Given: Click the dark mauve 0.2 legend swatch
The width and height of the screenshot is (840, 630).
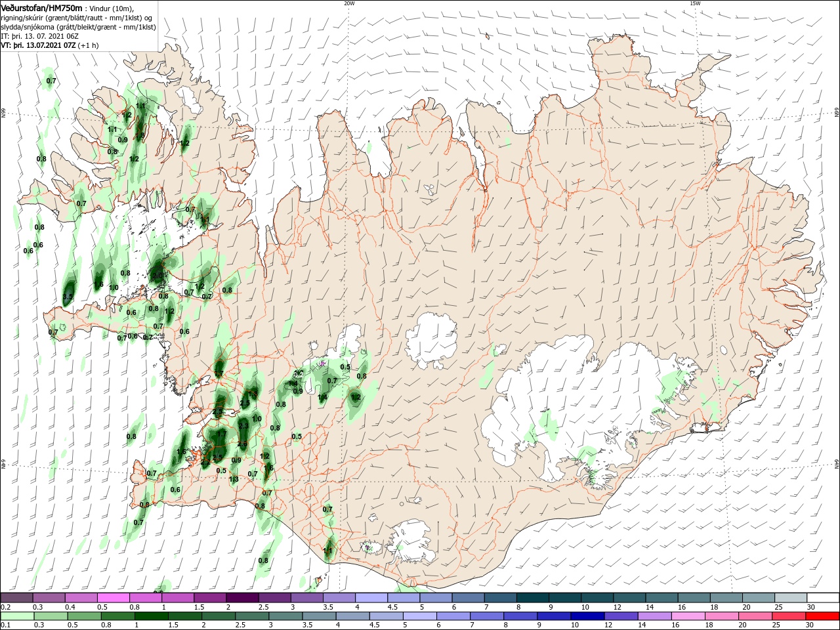Looking at the screenshot, I should click(16, 598).
